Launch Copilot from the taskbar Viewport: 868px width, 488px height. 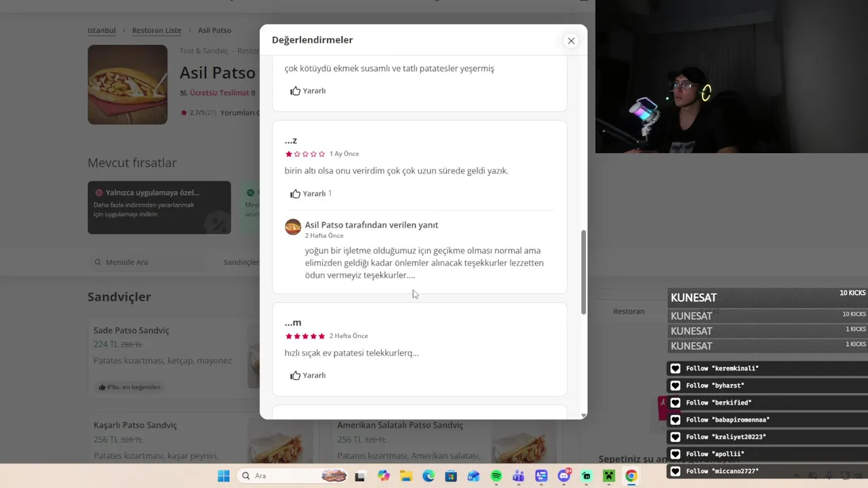click(384, 476)
